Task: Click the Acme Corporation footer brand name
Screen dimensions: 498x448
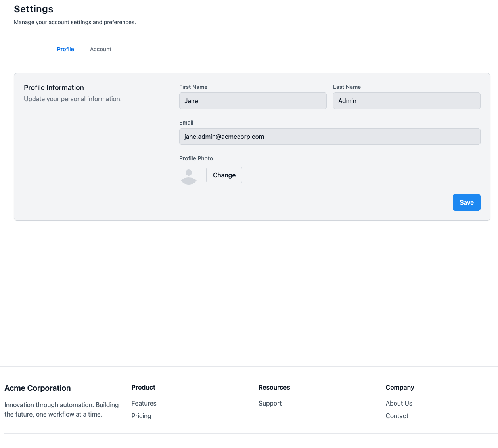Action: (38, 388)
